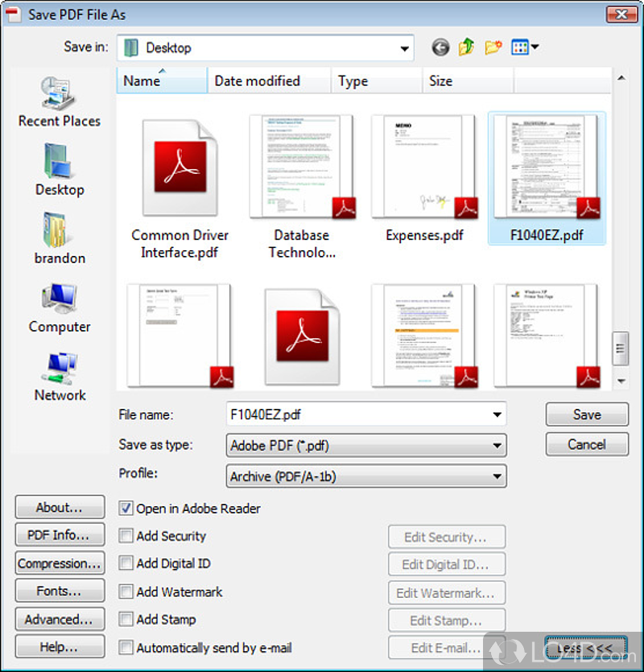Click Edit Watermark button
The height and width of the screenshot is (672, 644).
click(446, 592)
